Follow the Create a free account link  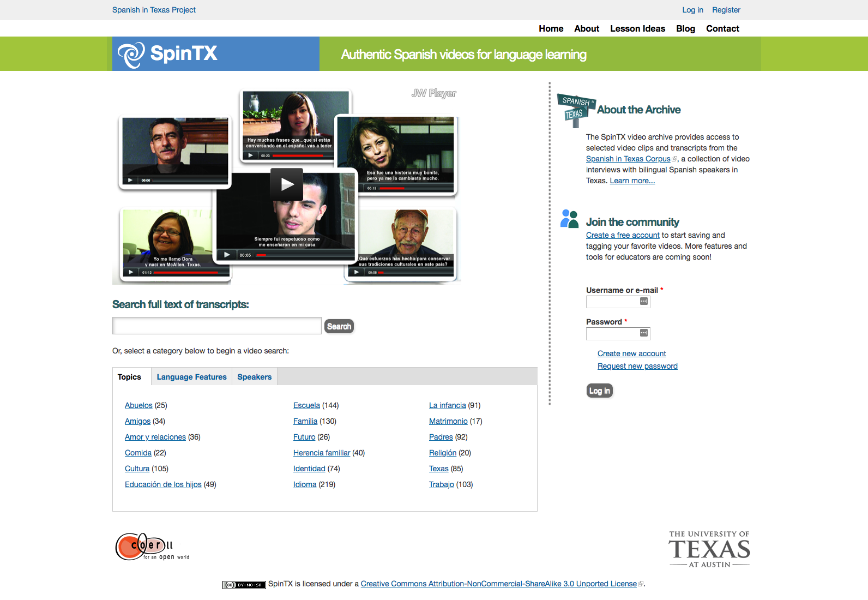[623, 235]
